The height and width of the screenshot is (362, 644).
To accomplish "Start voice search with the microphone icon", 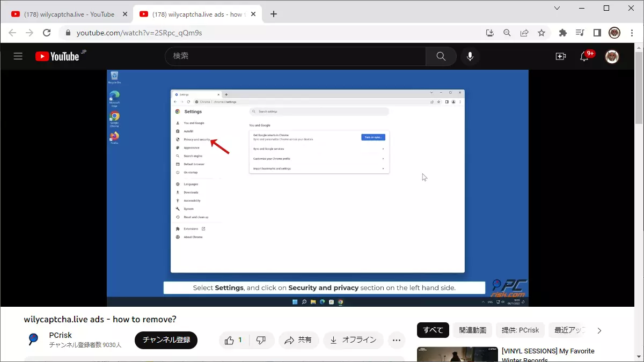I will 470,56.
